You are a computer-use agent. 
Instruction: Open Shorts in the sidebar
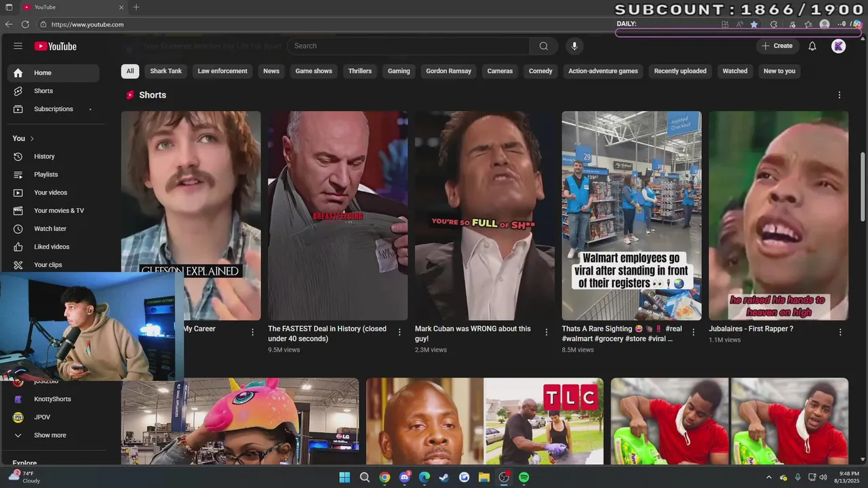(54, 91)
